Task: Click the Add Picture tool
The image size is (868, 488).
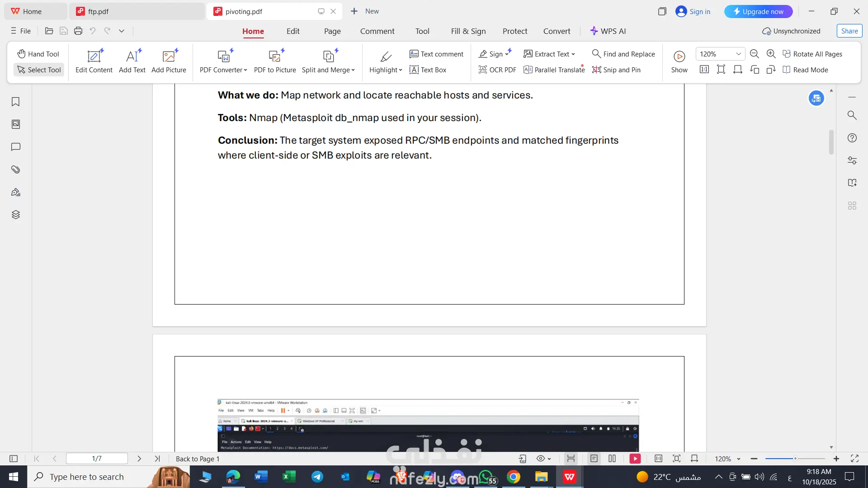Action: pyautogui.click(x=169, y=61)
